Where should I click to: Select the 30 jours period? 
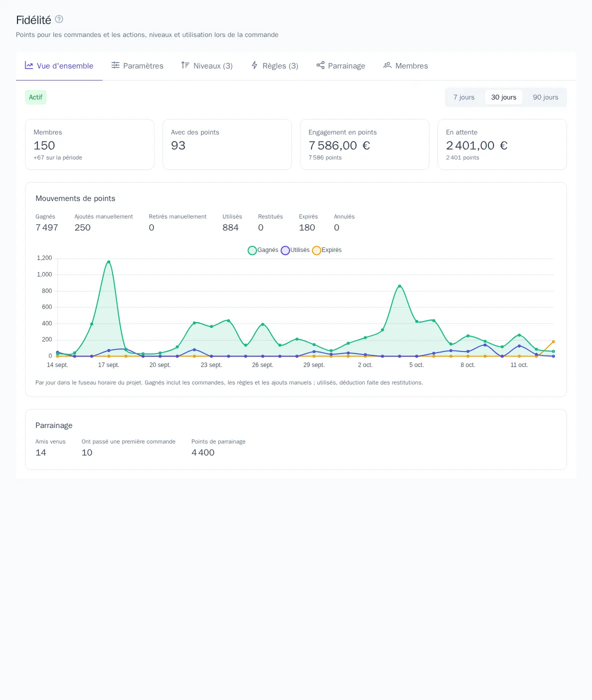click(503, 97)
